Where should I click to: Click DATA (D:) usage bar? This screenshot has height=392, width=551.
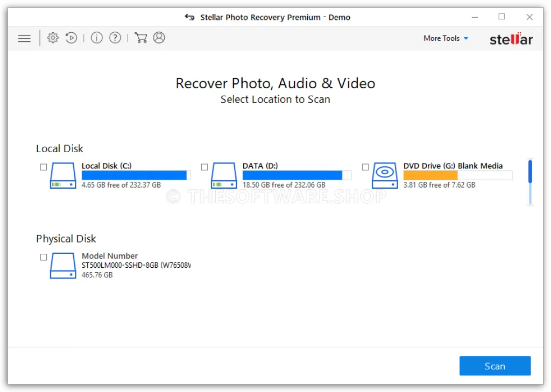click(x=297, y=175)
